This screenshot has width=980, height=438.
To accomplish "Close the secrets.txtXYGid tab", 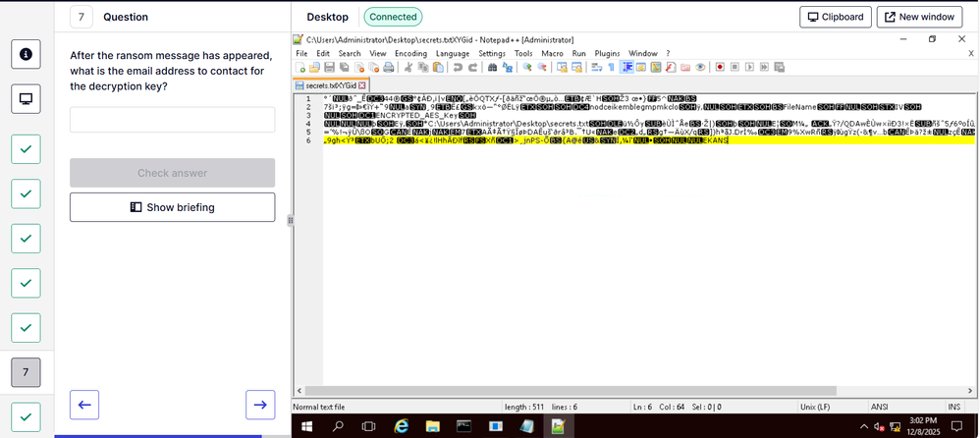I will pos(362,85).
